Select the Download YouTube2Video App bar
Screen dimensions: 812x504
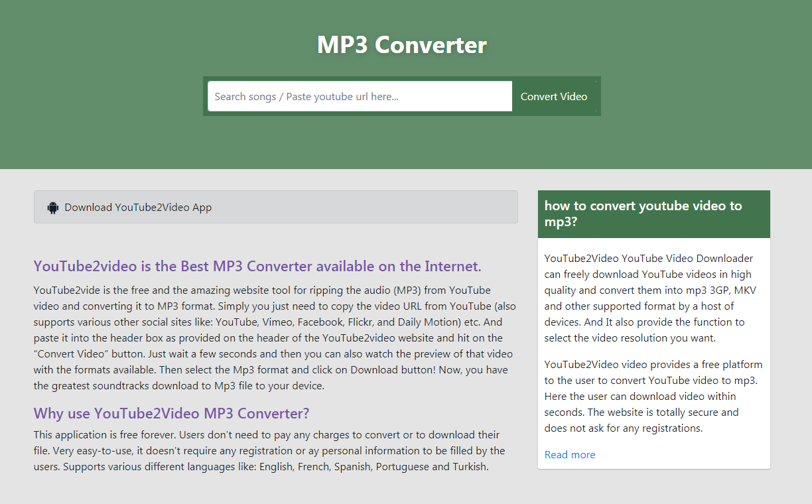pos(276,207)
